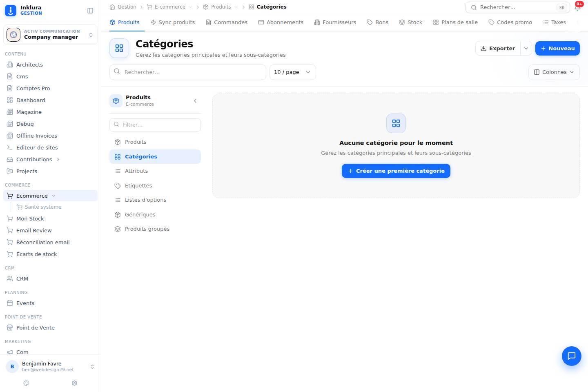Expand the company switcher
588x392 pixels.
[x=91, y=35]
